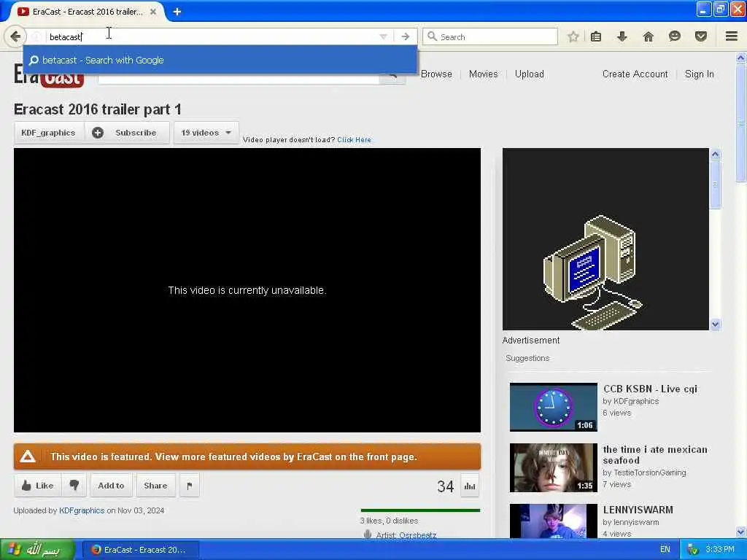Click the system tray network icon
This screenshot has height=560, width=747.
point(693,550)
